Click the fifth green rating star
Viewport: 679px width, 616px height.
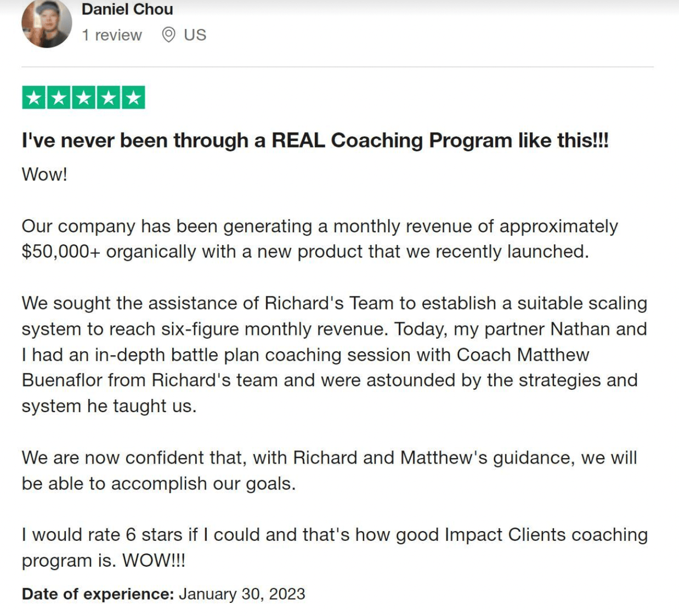point(133,98)
